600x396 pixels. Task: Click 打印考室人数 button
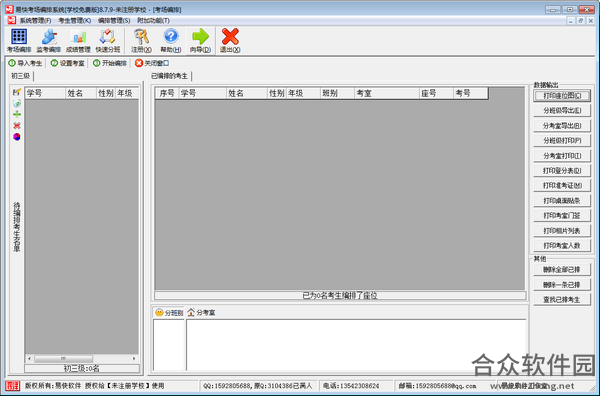tap(562, 246)
